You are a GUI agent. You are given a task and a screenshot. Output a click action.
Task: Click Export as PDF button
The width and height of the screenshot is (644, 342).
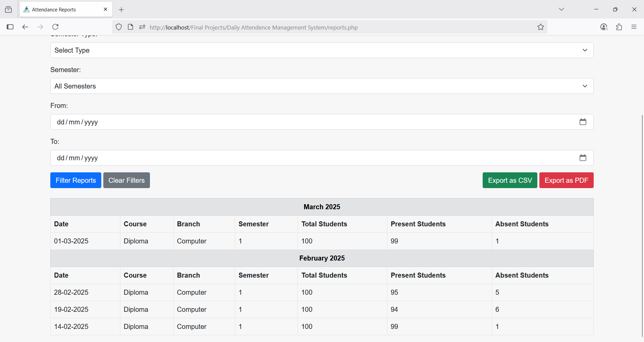(566, 180)
